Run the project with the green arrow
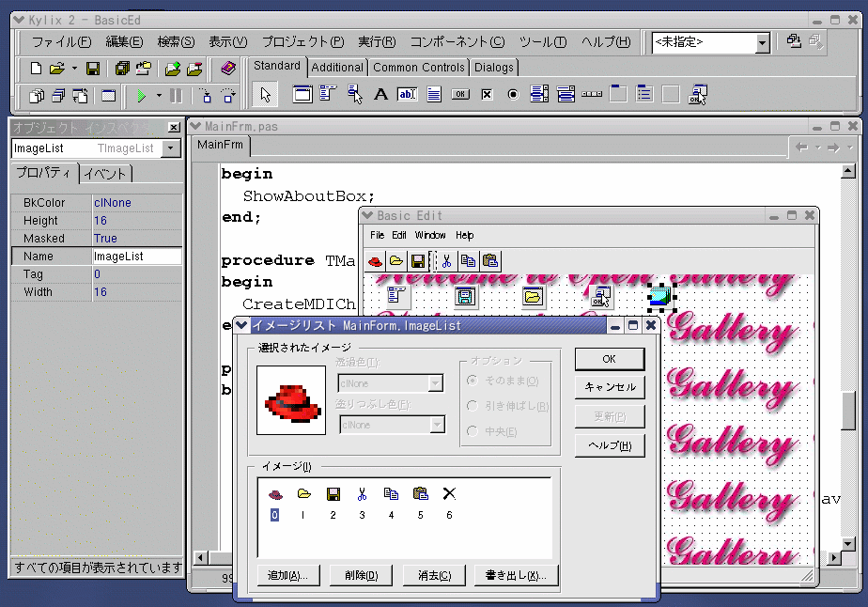Image resolution: width=868 pixels, height=607 pixels. click(141, 96)
